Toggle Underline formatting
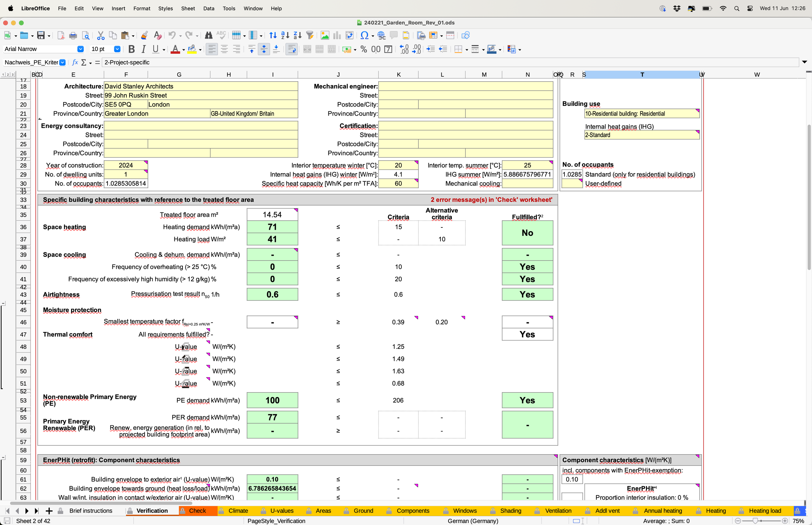 (156, 49)
